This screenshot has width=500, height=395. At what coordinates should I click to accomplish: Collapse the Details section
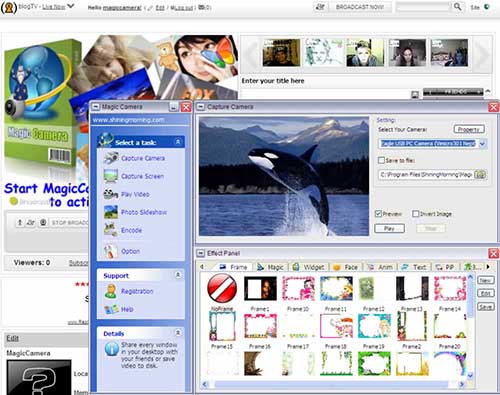178,332
